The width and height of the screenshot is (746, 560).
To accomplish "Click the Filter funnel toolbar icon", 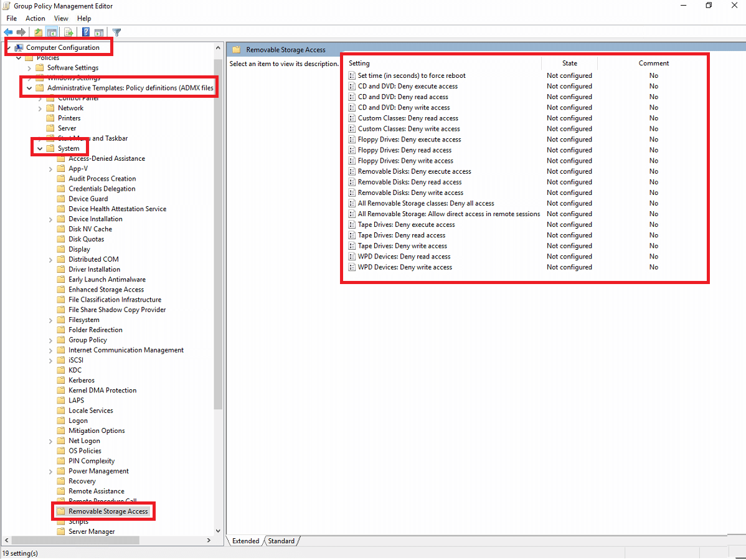I will click(x=116, y=32).
